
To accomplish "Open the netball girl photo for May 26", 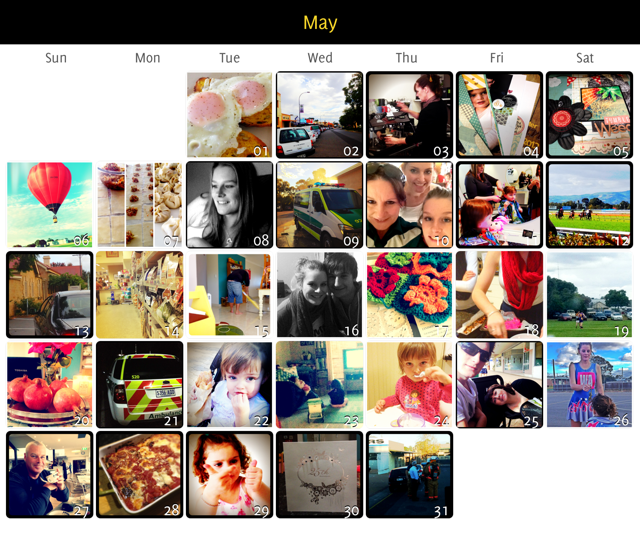I will click(589, 385).
